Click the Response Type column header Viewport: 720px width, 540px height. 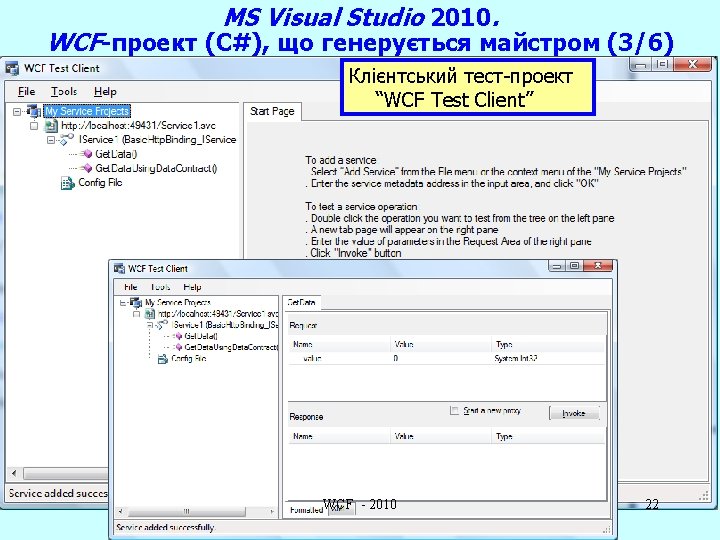coord(549,436)
